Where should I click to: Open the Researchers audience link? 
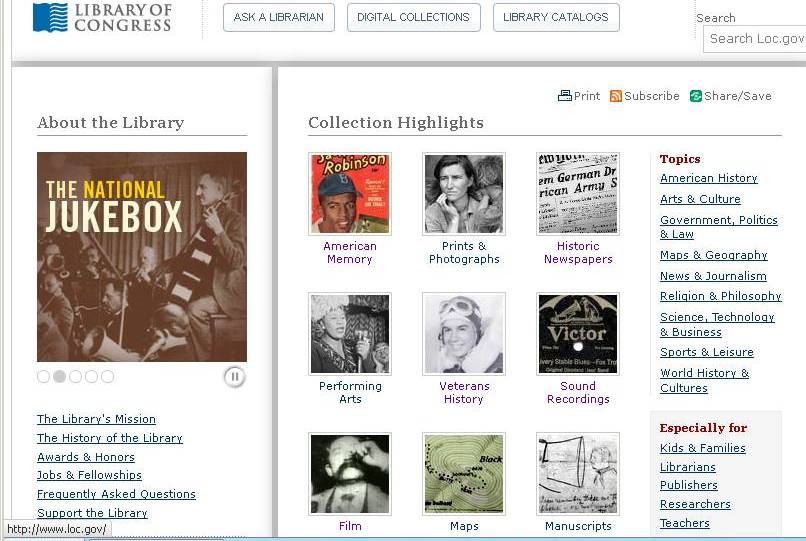click(695, 504)
